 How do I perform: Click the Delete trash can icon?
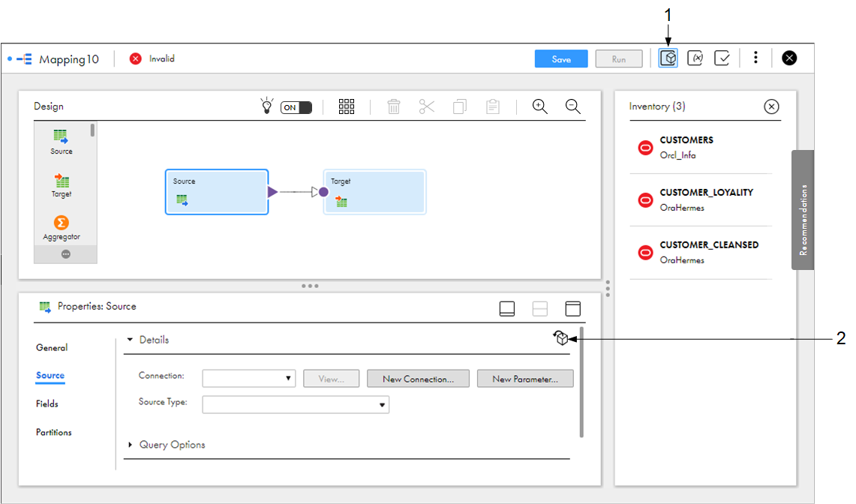coord(394,106)
